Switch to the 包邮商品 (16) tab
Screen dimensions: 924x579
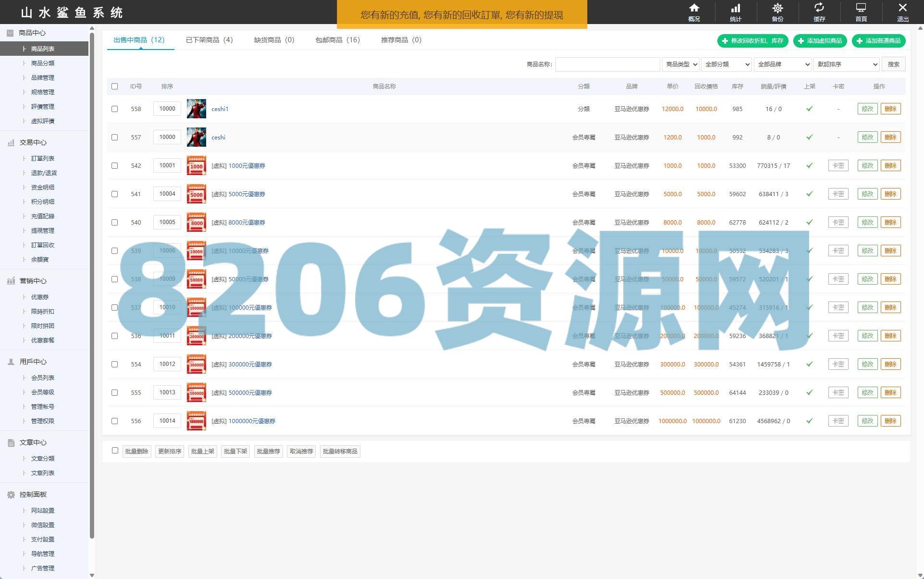click(x=337, y=40)
